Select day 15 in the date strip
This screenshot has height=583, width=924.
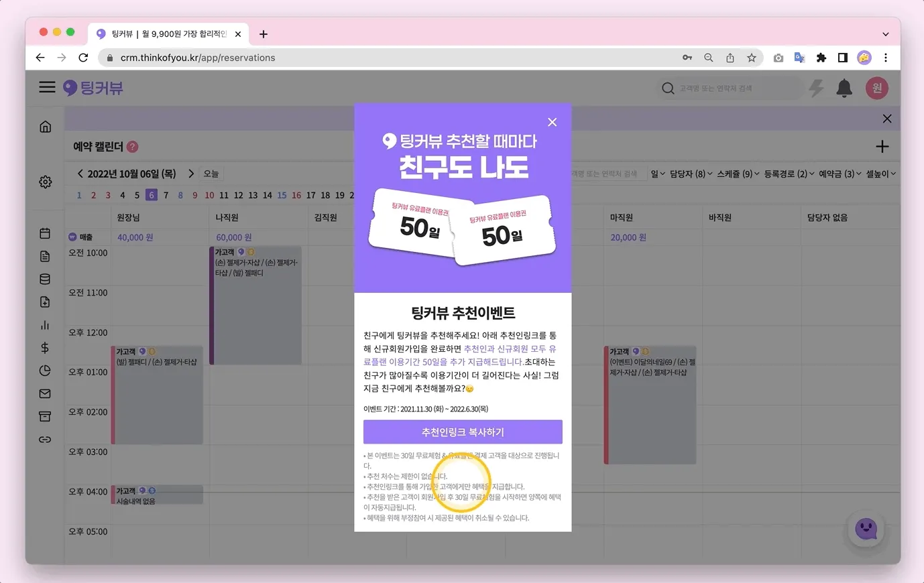(282, 195)
